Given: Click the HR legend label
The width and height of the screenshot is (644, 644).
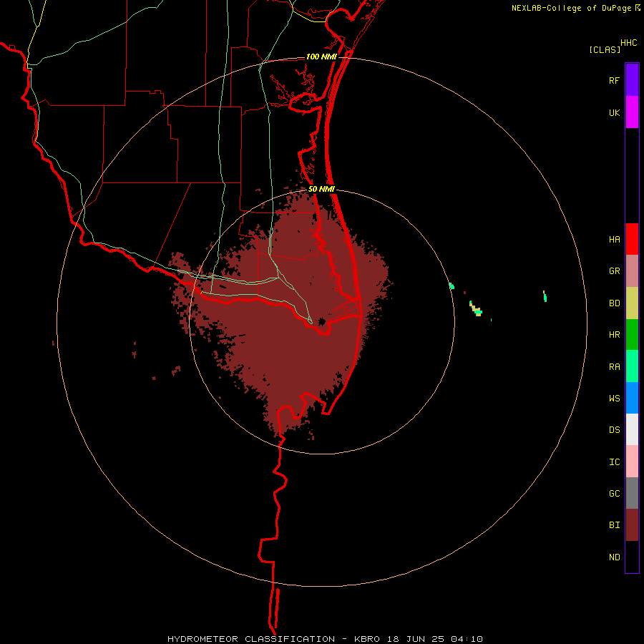Looking at the screenshot, I should [614, 335].
